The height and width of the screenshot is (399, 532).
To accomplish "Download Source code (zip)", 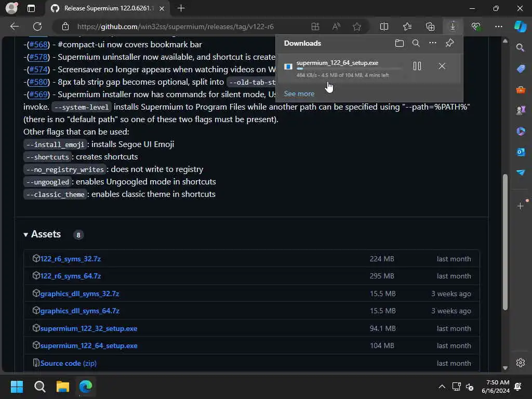I will point(68,363).
